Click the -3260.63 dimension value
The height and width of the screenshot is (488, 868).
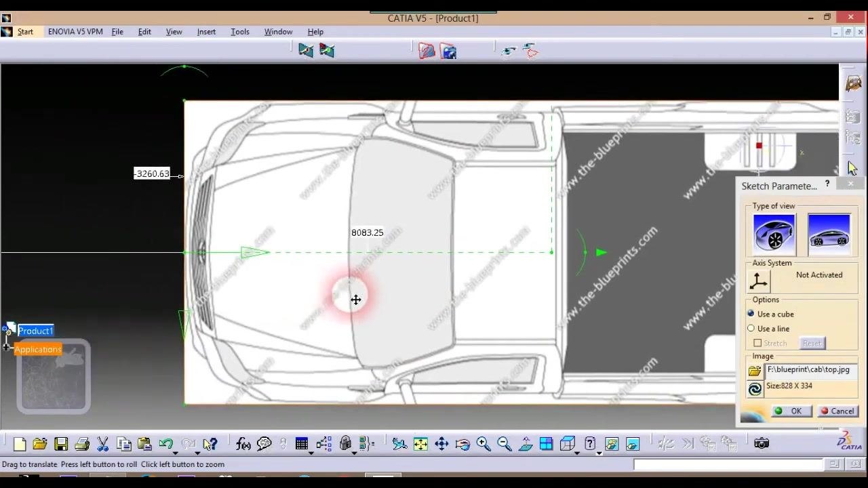[152, 174]
